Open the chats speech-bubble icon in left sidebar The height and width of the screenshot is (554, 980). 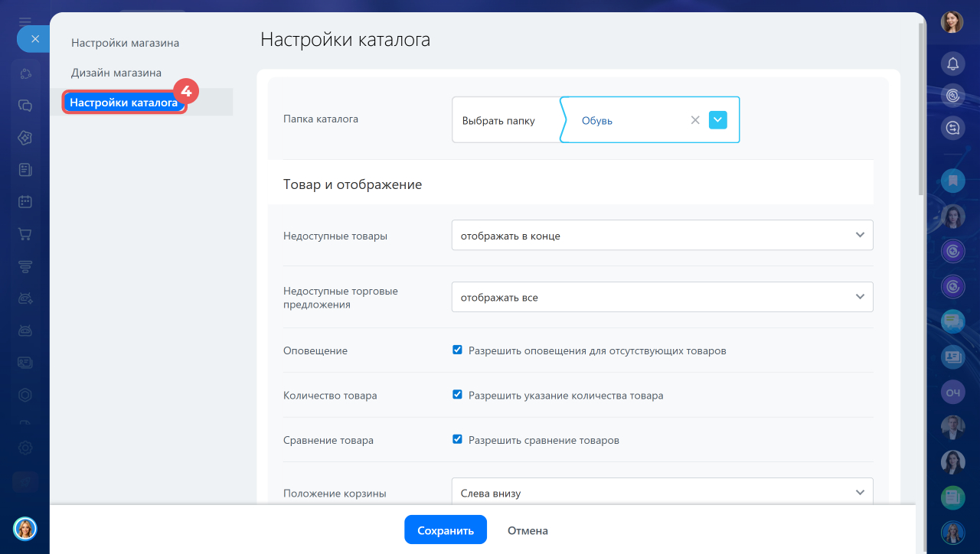[25, 106]
